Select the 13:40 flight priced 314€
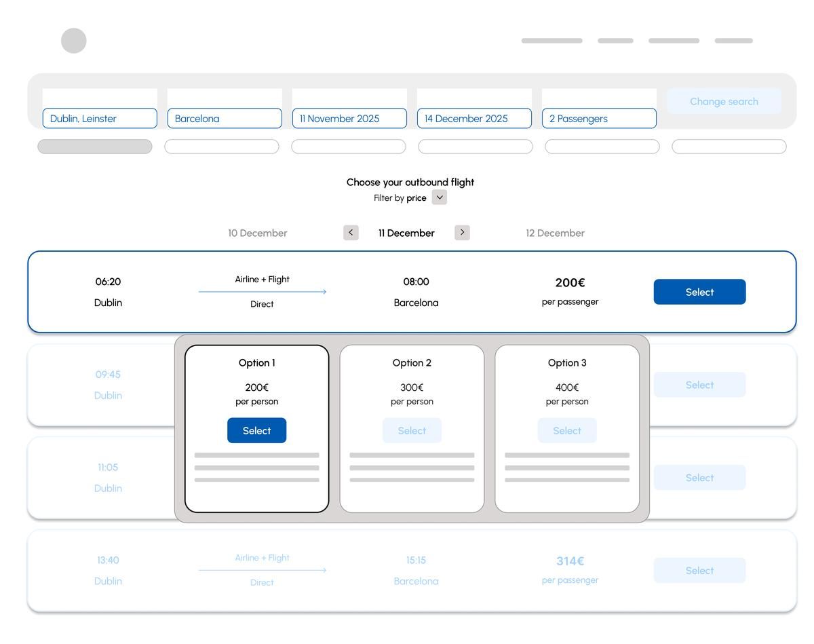 click(699, 571)
